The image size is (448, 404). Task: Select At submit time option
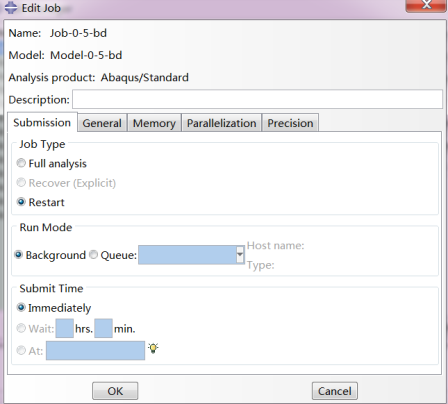point(21,350)
